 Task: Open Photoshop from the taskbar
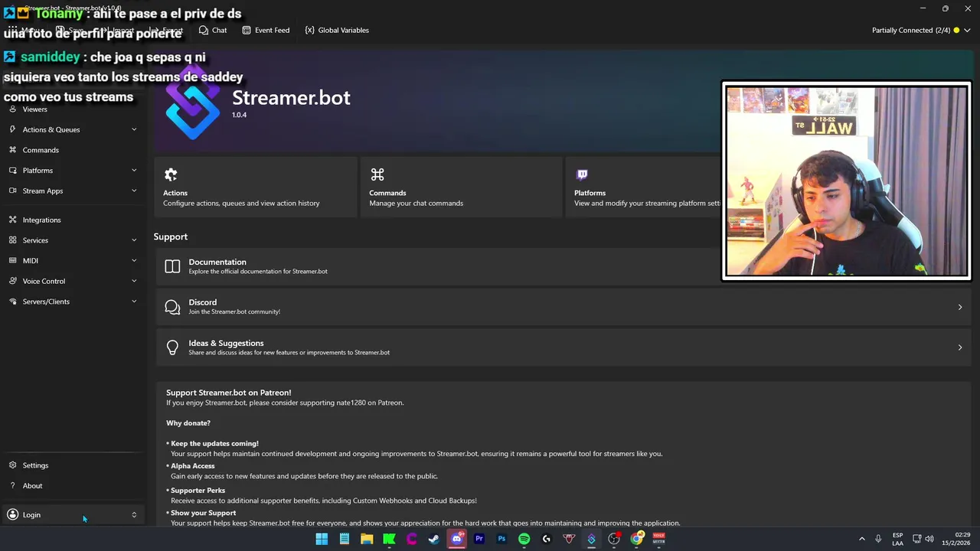pyautogui.click(x=501, y=539)
